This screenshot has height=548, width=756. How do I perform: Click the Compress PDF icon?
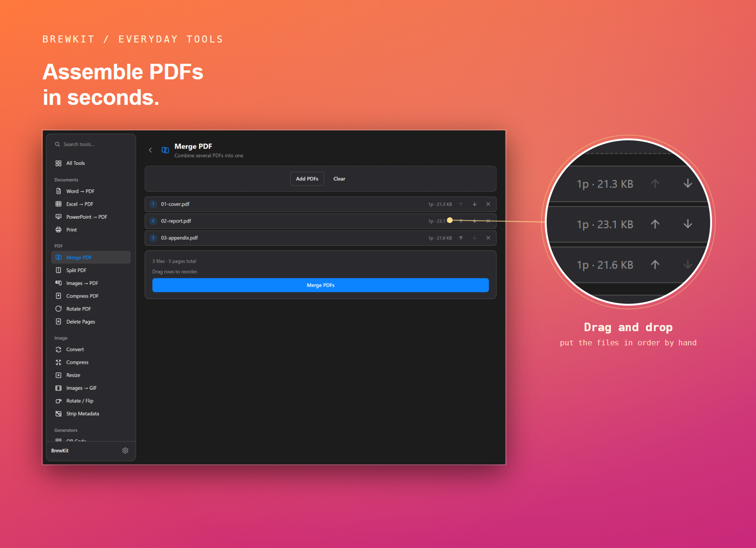point(59,296)
